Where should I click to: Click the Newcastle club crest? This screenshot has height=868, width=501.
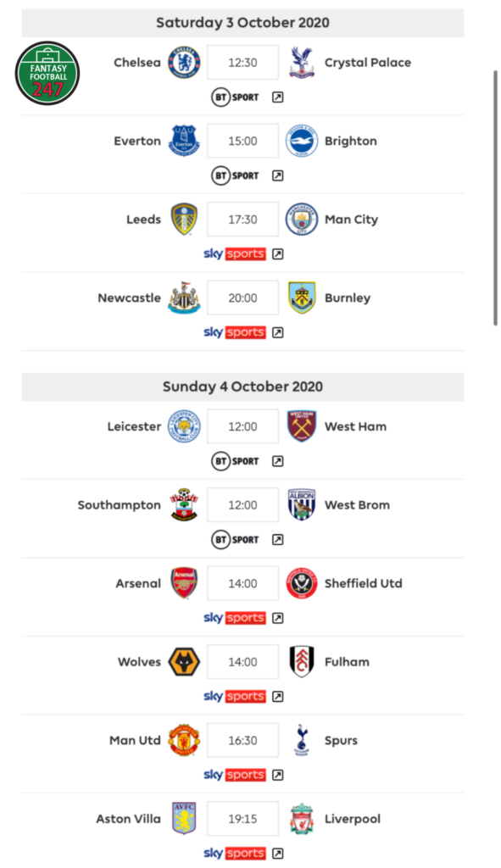click(x=184, y=298)
